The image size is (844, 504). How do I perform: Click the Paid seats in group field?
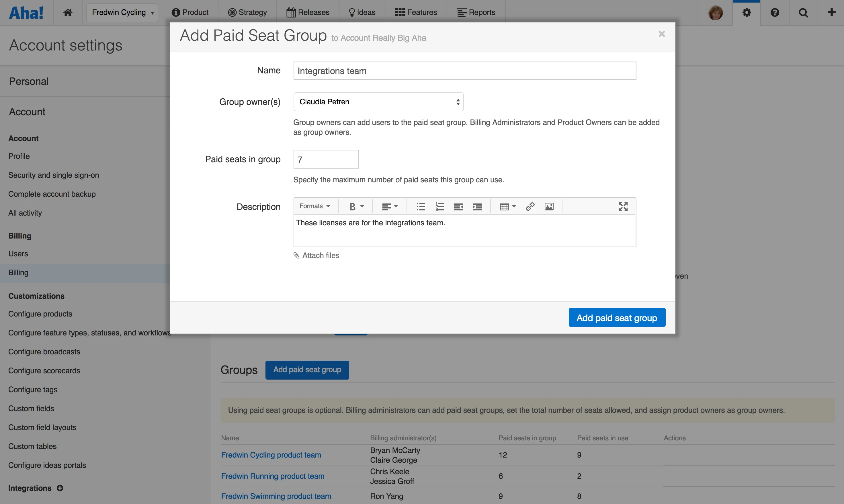pos(326,159)
